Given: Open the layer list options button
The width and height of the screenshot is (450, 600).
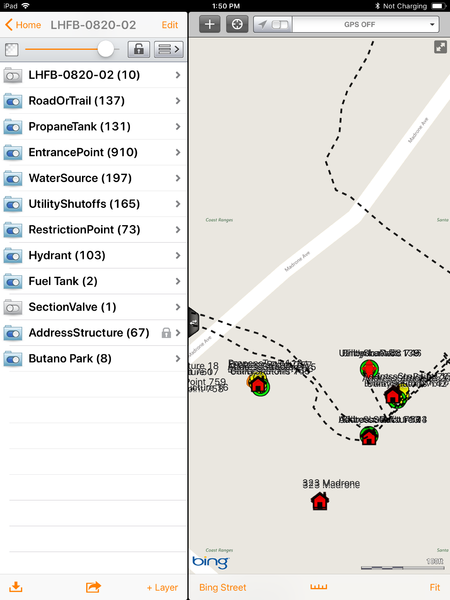Looking at the screenshot, I should tap(169, 49).
